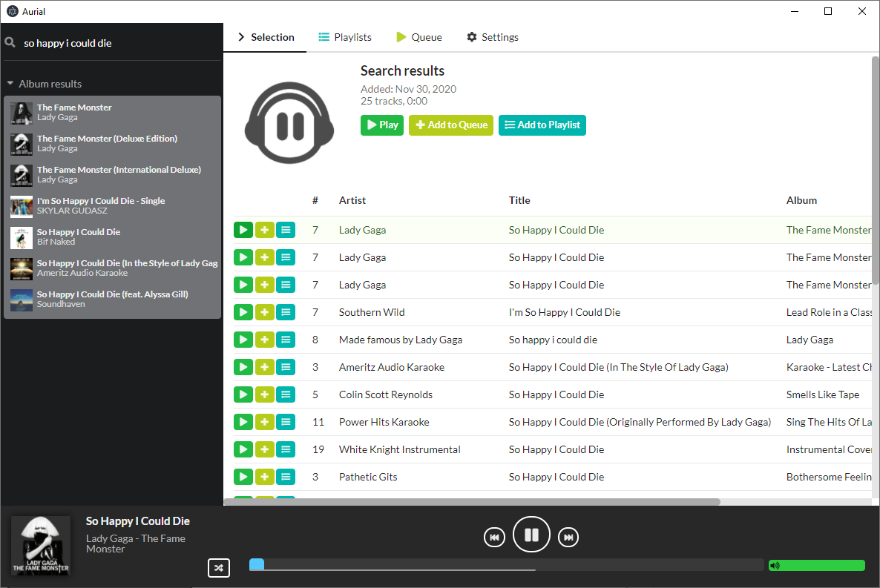Open The Fame Monster album result
Image resolution: width=880 pixels, height=588 pixels.
click(x=112, y=112)
